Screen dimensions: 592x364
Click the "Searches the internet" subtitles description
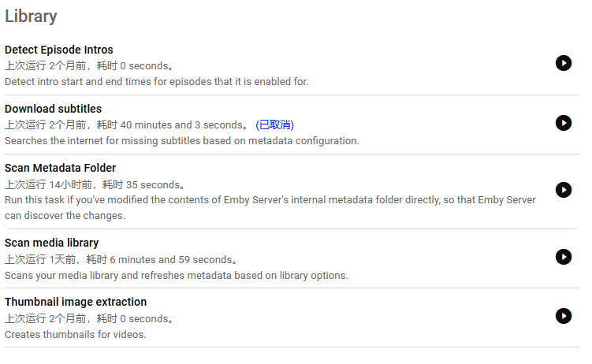click(181, 141)
